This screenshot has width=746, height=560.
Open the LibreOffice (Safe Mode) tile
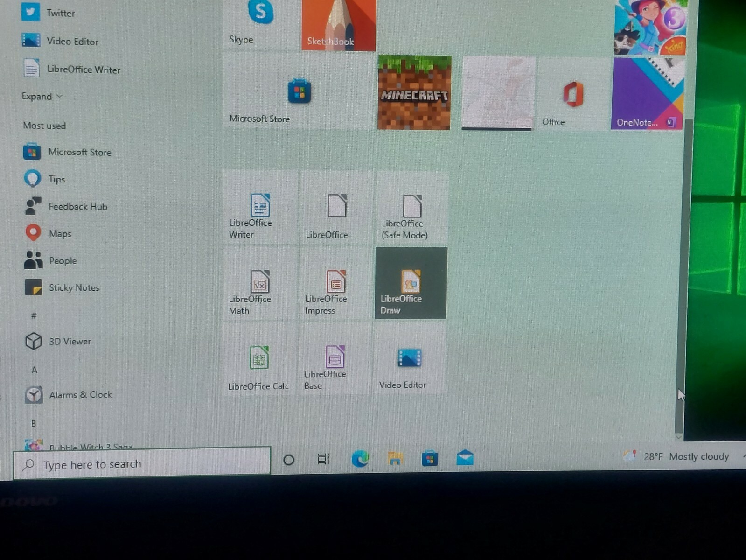click(x=412, y=208)
